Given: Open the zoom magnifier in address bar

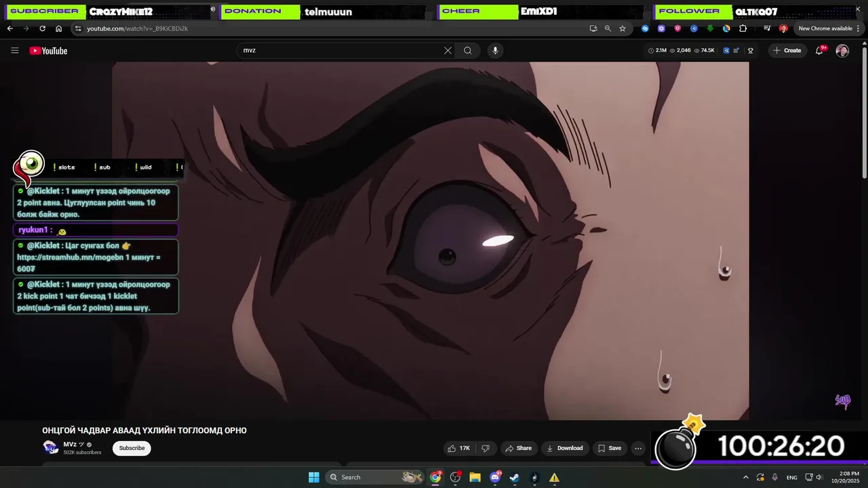Looking at the screenshot, I should point(608,28).
